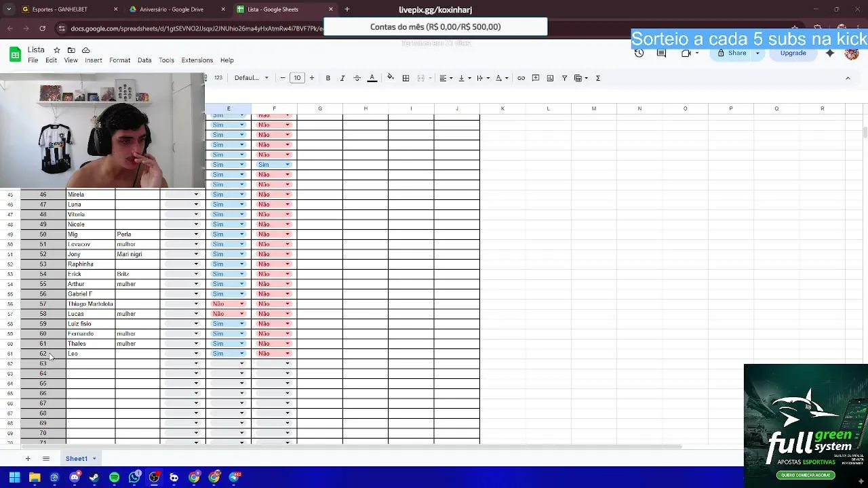
Task: Increase font size with plus button
Action: coord(311,78)
